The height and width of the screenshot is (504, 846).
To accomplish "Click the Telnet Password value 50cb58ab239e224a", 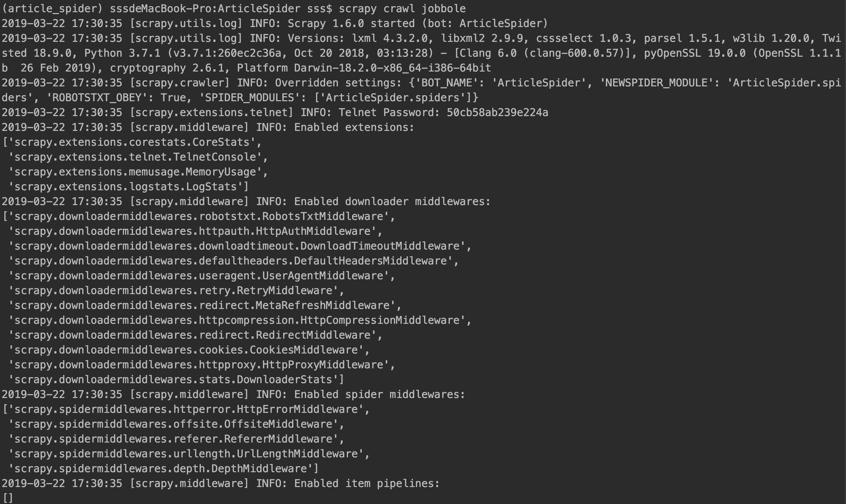I will pyautogui.click(x=497, y=112).
